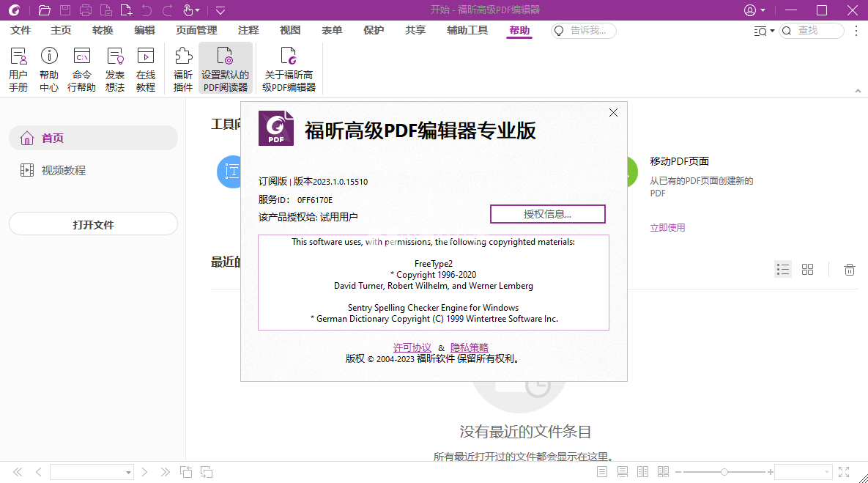Open the 隐私策略 privacy policy link
This screenshot has height=483, width=868.
coord(470,348)
